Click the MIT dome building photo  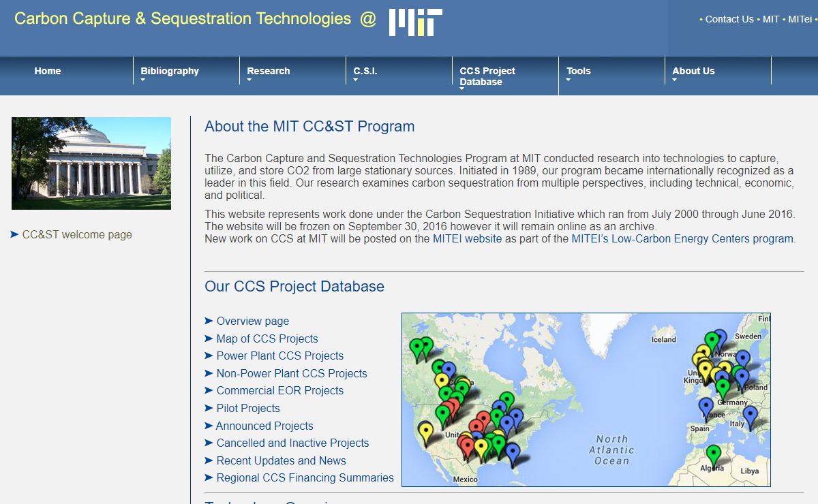point(91,163)
